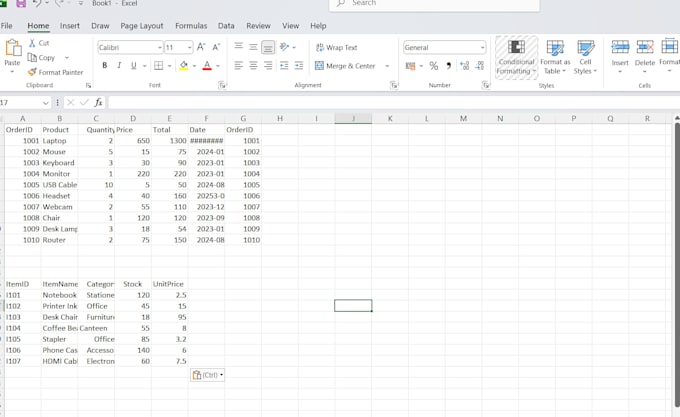Apply the Comma Style icon
680x417 pixels.
448,65
